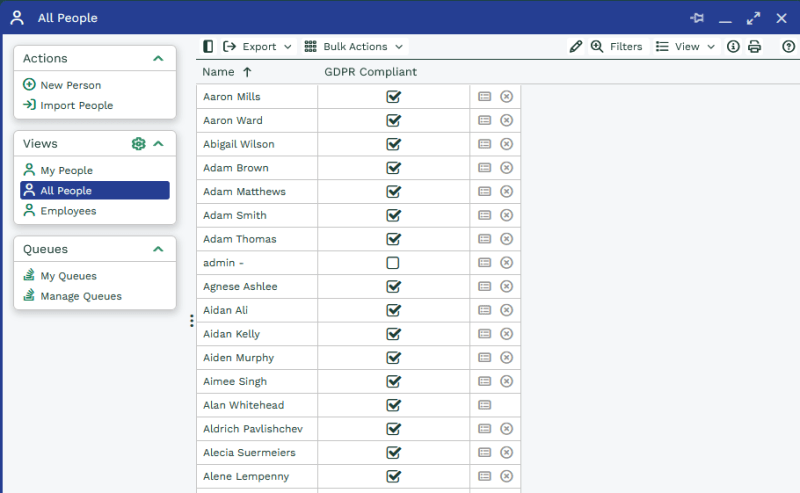
Task: Click the Views settings gear icon
Action: click(x=139, y=144)
